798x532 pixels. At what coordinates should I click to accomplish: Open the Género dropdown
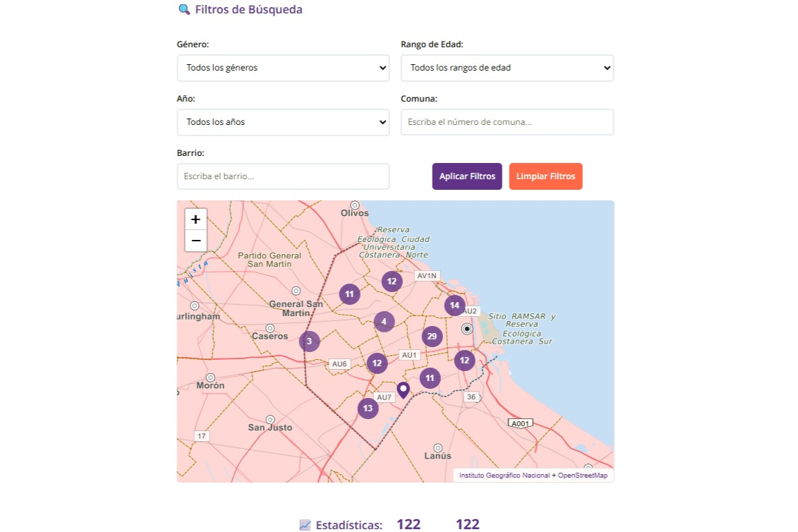(x=283, y=68)
